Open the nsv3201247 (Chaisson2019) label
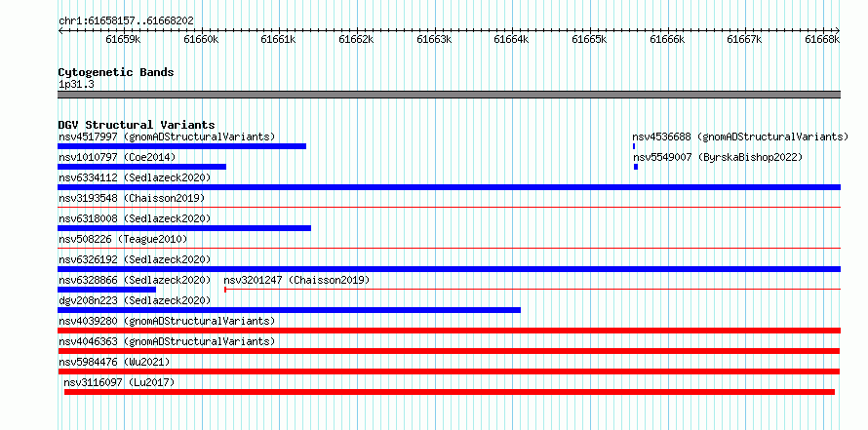868x430 pixels. point(296,280)
